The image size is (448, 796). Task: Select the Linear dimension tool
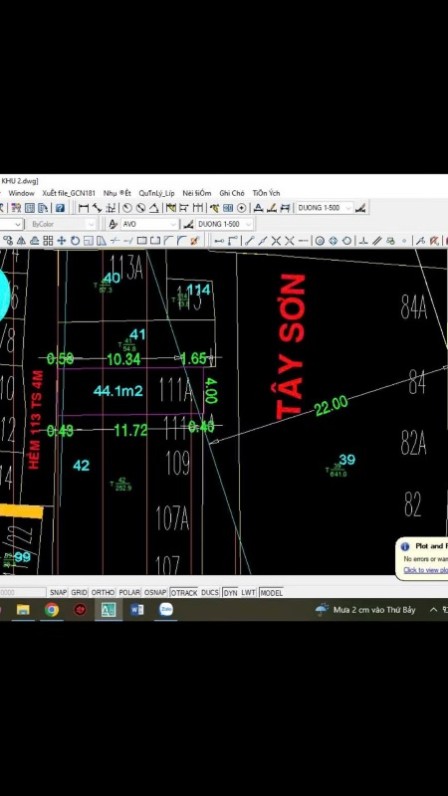click(84, 208)
